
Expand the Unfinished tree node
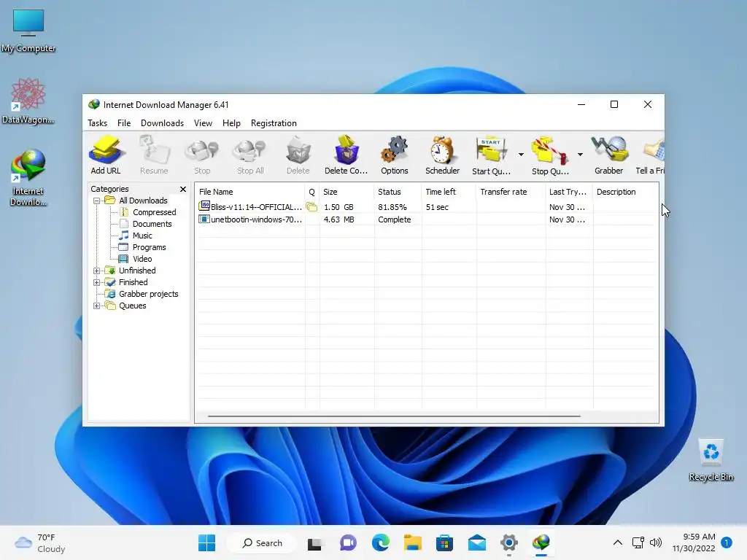tap(97, 271)
